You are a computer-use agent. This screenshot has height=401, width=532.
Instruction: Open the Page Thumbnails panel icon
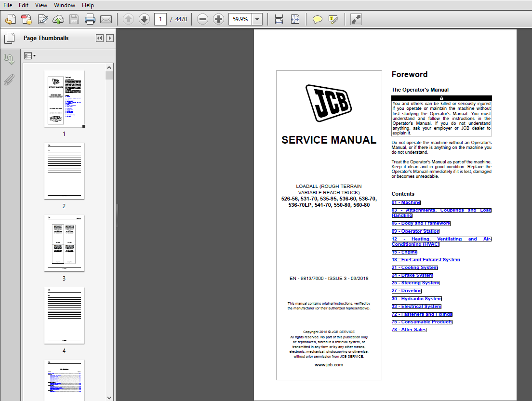(x=10, y=39)
